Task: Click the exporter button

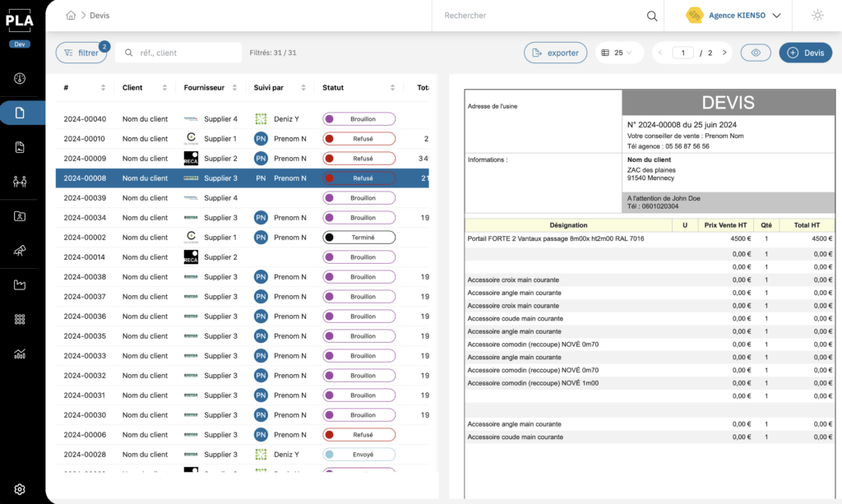Action: coord(556,51)
